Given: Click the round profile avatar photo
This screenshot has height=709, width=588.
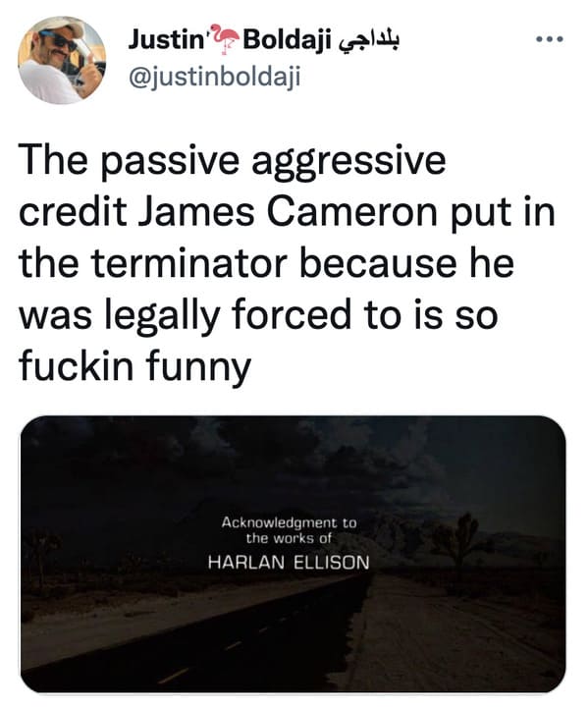Looking at the screenshot, I should pyautogui.click(x=62, y=60).
